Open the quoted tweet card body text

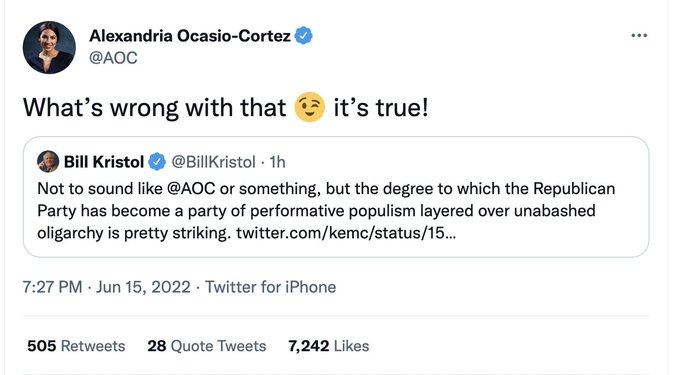pyautogui.click(x=326, y=211)
